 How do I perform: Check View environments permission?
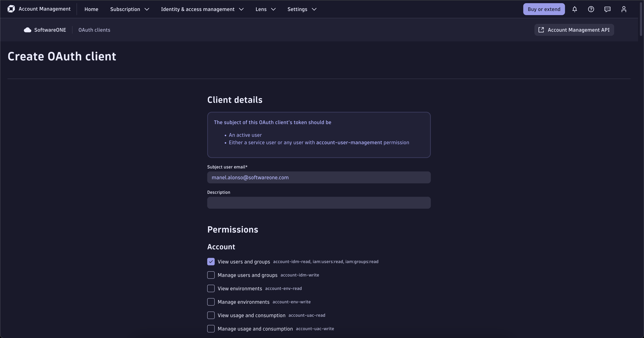coord(211,288)
